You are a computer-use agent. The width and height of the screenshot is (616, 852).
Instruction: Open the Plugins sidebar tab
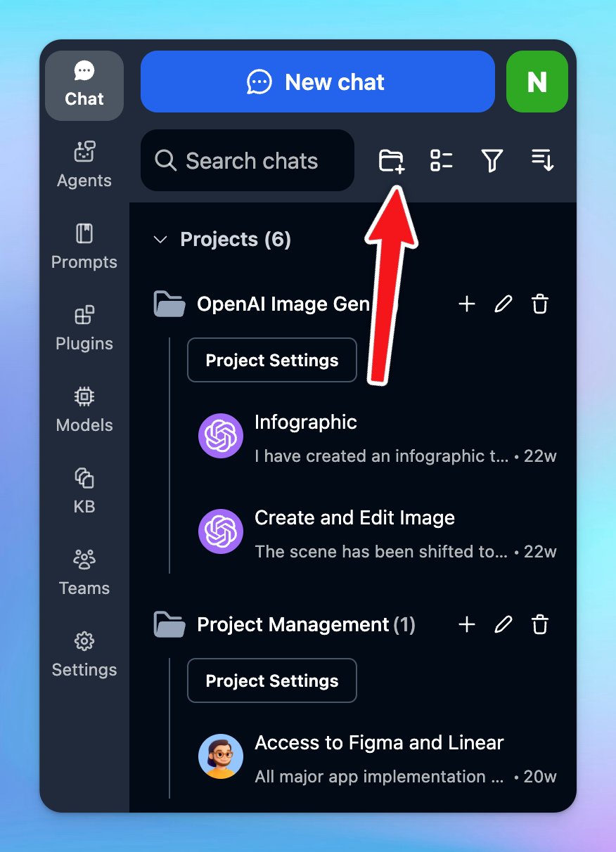tap(84, 328)
